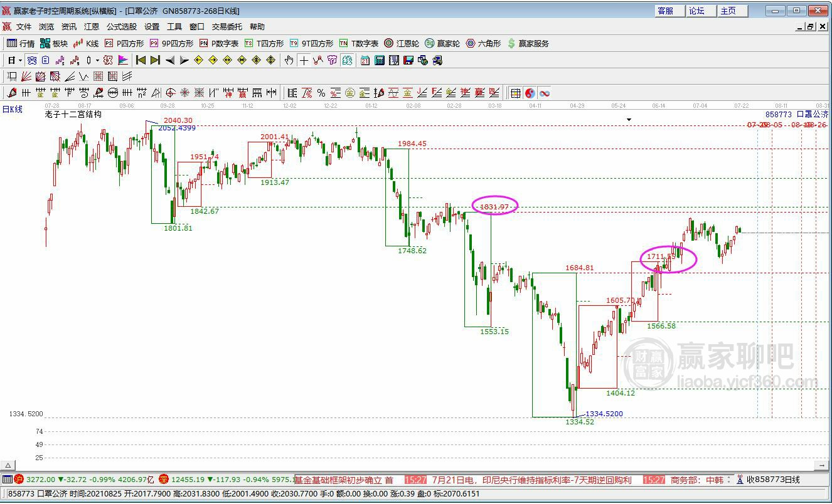Click small black triangle above the chart

point(629,119)
